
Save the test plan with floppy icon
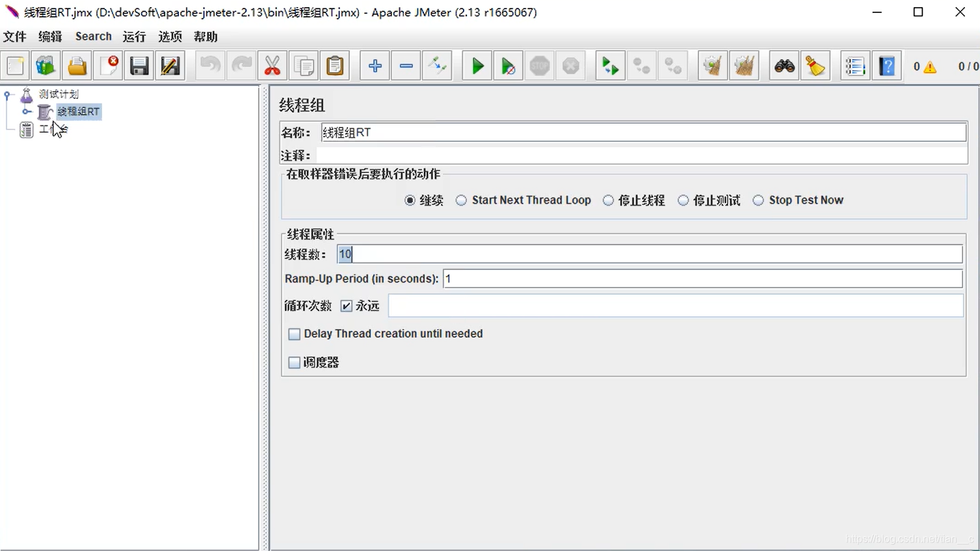(x=139, y=66)
